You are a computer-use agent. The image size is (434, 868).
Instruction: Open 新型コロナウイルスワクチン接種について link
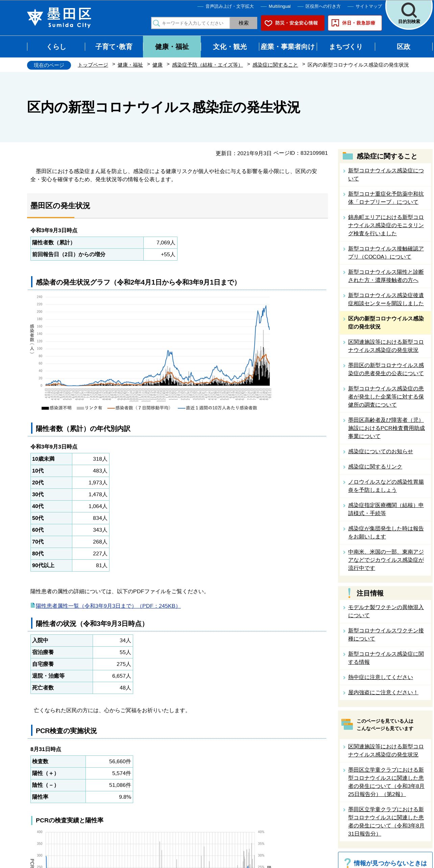coord(386,634)
